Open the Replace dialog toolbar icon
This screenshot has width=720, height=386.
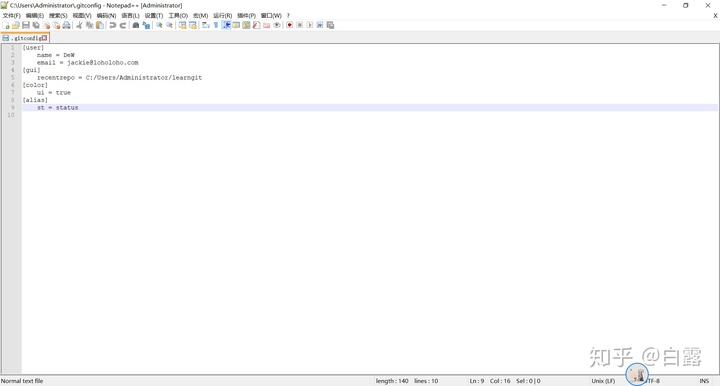146,25
